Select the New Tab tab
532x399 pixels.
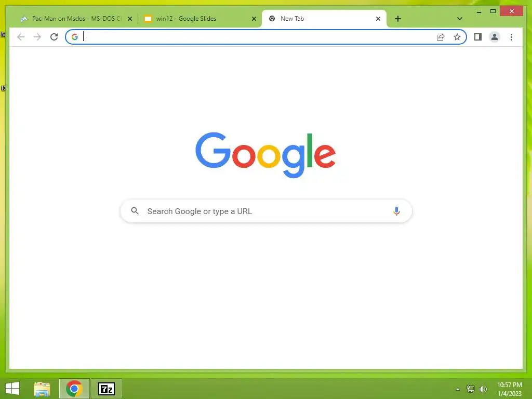[x=324, y=19]
